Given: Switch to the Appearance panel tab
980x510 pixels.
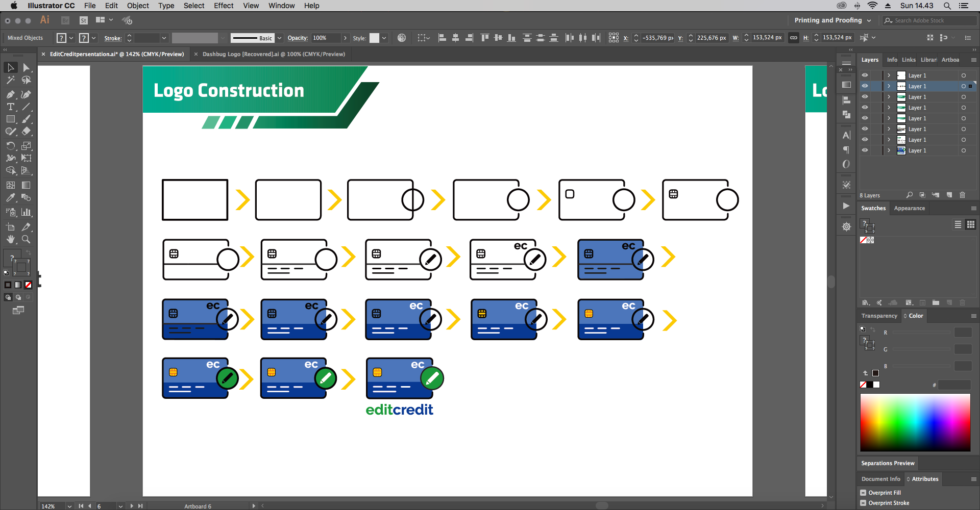Looking at the screenshot, I should [x=909, y=208].
